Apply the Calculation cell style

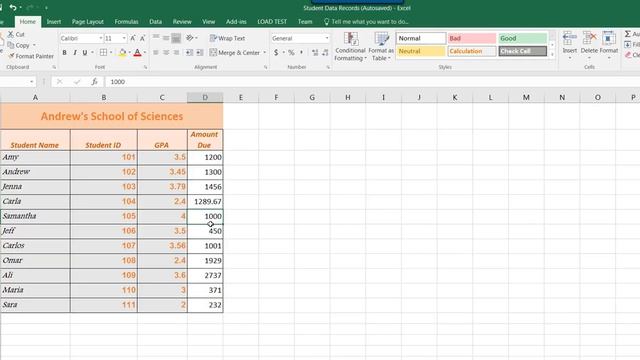coord(472,51)
